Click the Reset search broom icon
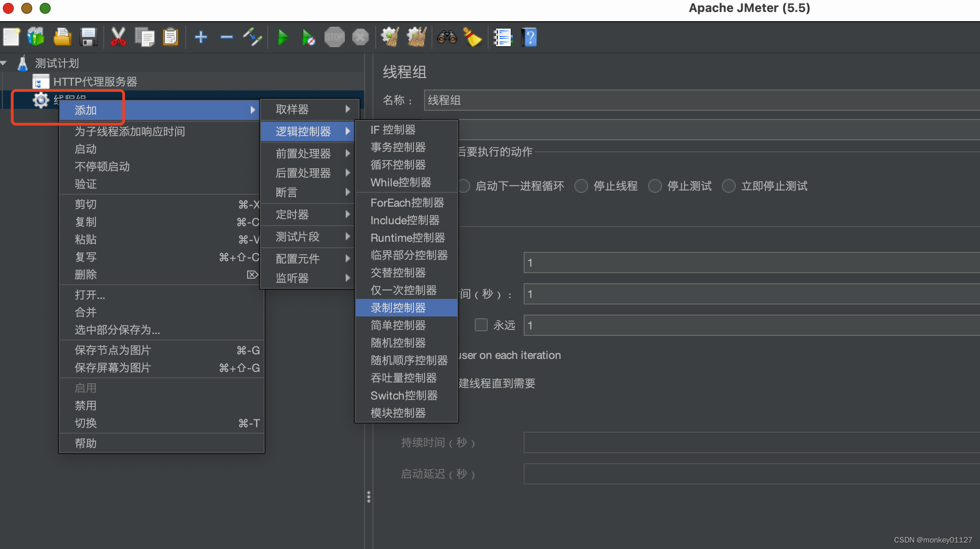Viewport: 980px width, 549px height. click(x=472, y=37)
